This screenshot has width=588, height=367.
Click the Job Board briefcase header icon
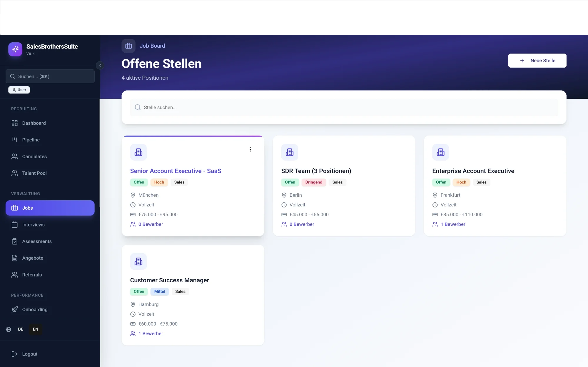[x=128, y=46]
